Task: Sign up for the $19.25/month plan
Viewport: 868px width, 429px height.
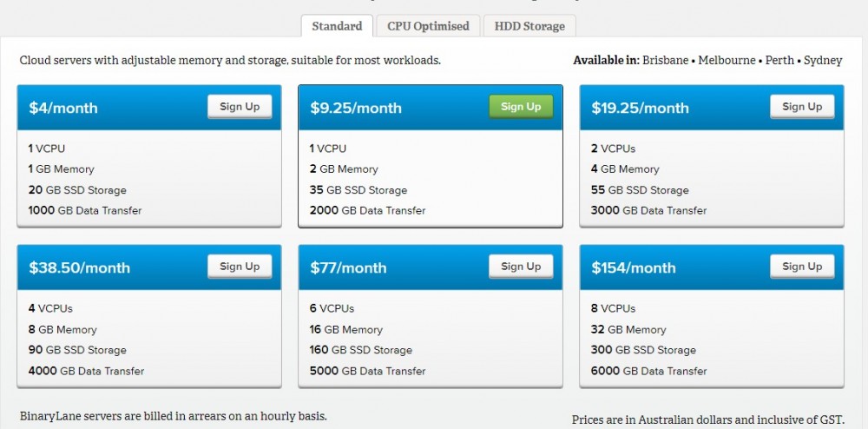Action: [802, 107]
